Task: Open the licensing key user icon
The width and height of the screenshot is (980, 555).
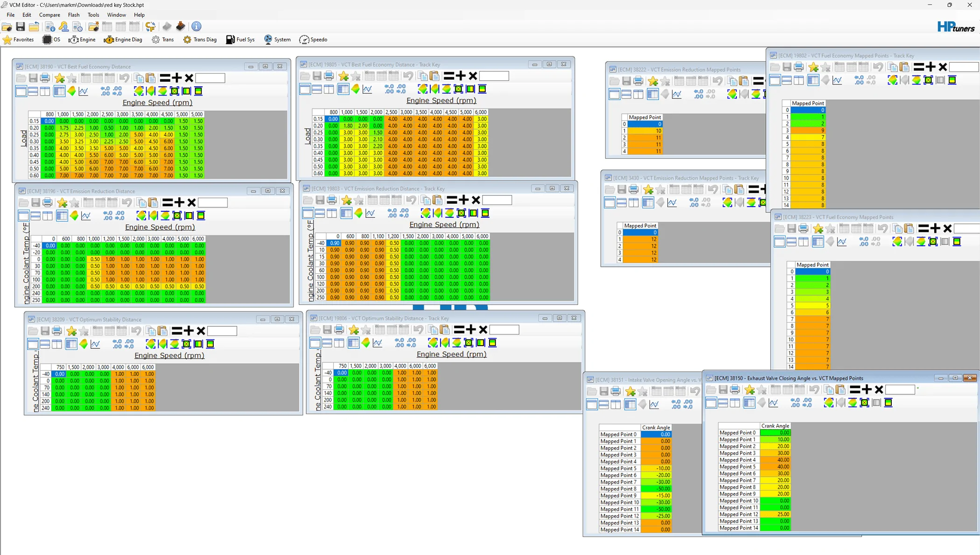Action: point(63,27)
